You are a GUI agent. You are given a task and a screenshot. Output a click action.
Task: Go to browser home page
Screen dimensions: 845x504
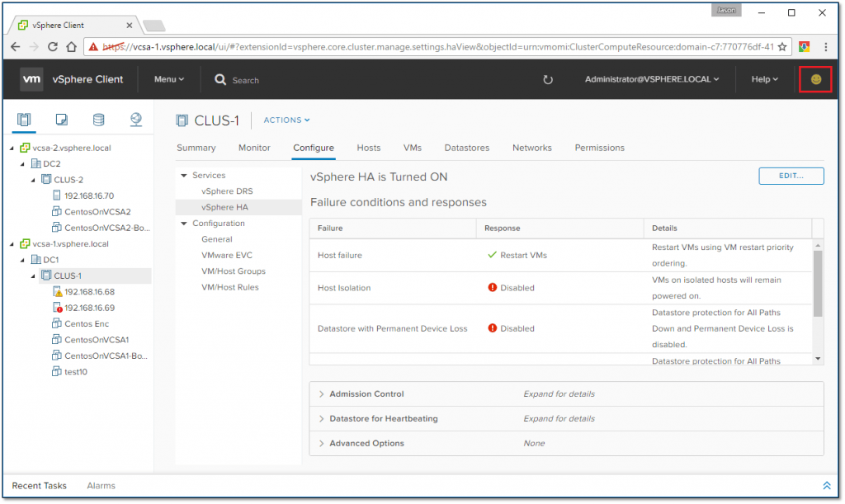[71, 47]
